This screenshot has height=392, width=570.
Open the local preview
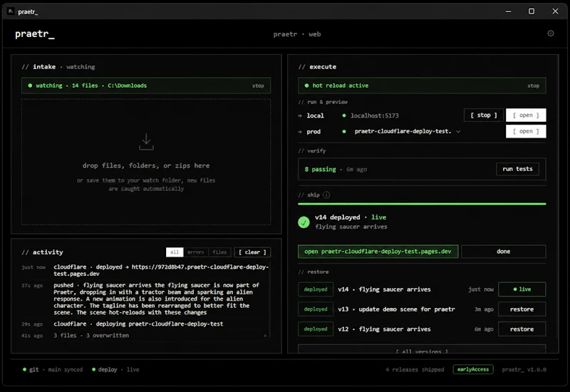pyautogui.click(x=526, y=115)
